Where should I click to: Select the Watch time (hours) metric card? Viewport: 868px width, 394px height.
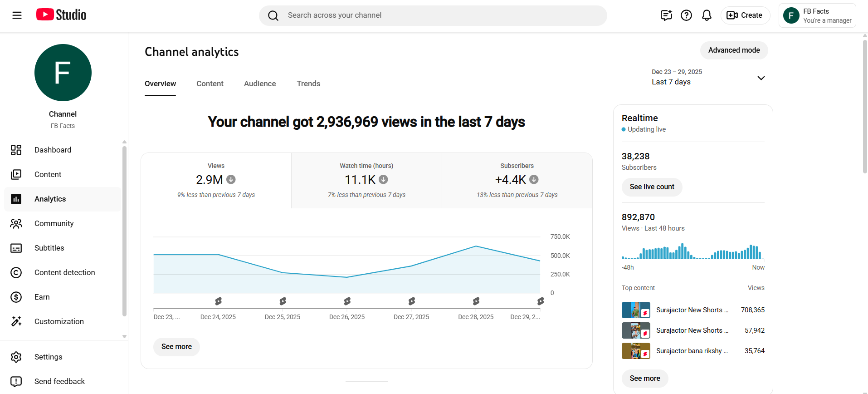tap(366, 181)
